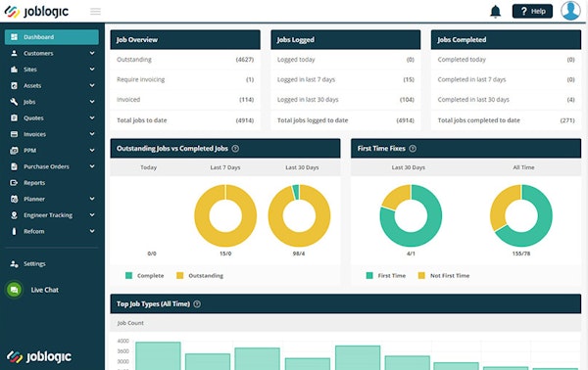Expand the Customers menu chevron
The width and height of the screenshot is (588, 370).
(92, 53)
